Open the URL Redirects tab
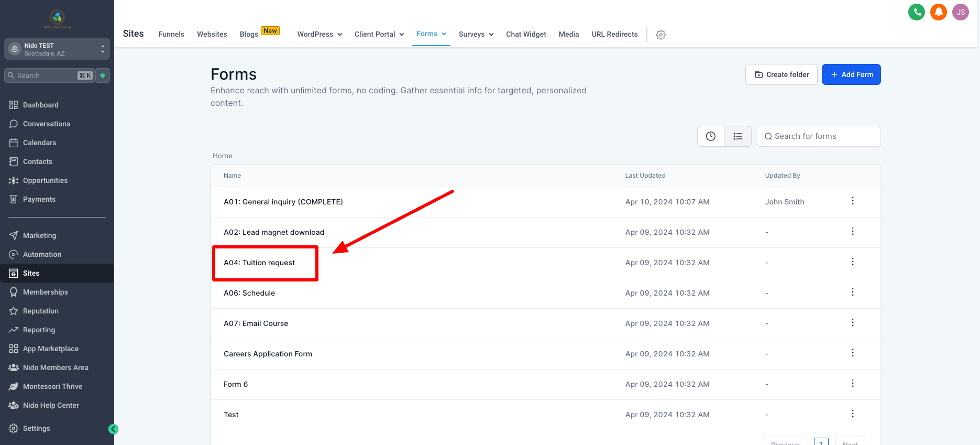The image size is (980, 445). coord(614,34)
